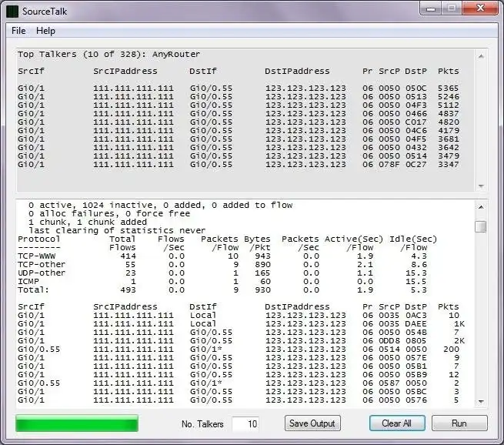Click the SourceTalk title bar icon
This screenshot has height=445, width=504.
click(x=12, y=12)
